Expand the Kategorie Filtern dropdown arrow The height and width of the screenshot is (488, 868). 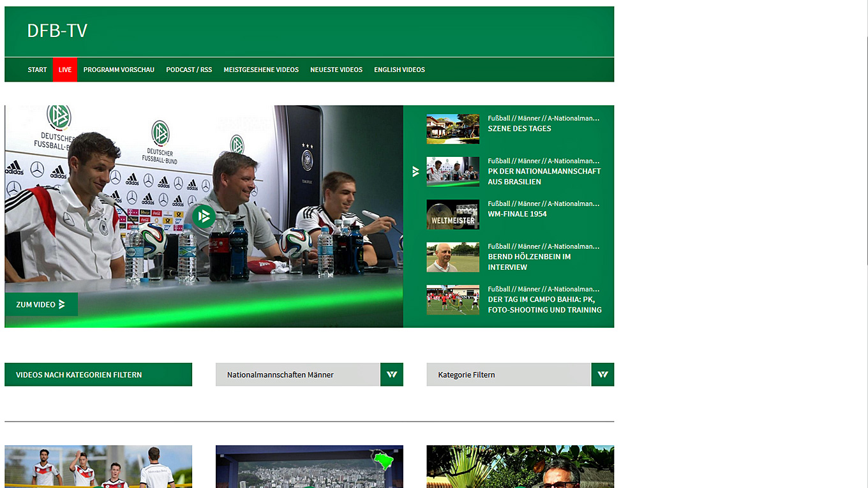602,374
